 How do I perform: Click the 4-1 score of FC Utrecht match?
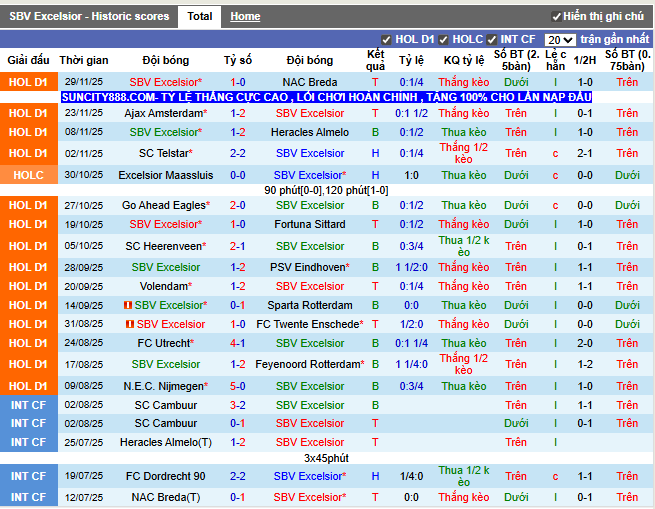click(237, 344)
